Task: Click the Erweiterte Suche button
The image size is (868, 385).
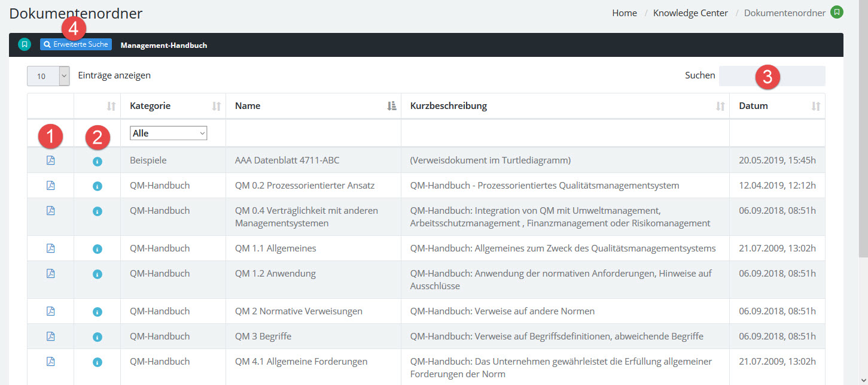Action: (x=76, y=44)
